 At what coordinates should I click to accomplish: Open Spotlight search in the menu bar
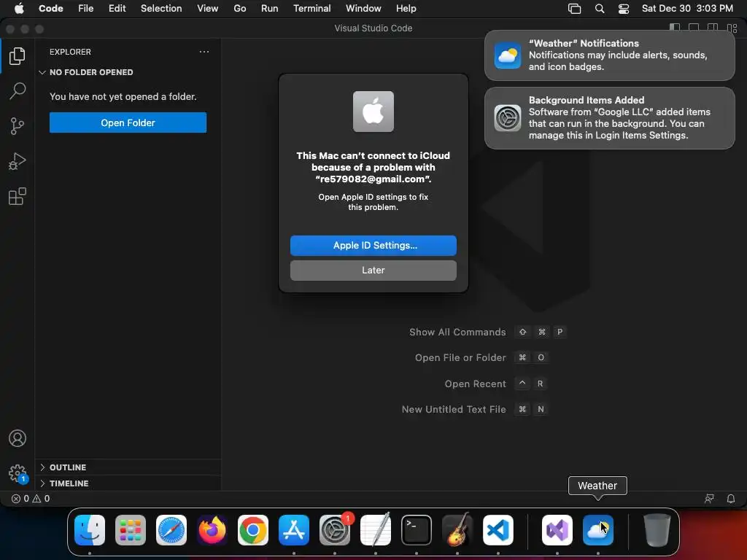(x=600, y=9)
